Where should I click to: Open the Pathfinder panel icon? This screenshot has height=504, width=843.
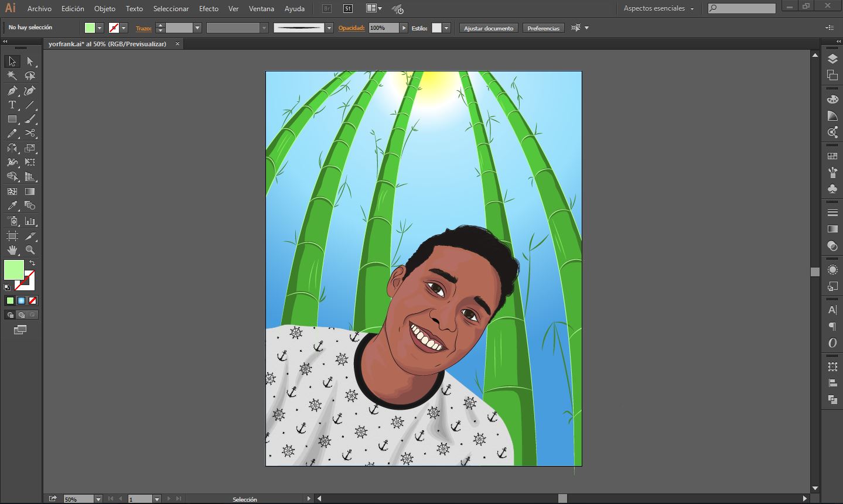tap(832, 400)
